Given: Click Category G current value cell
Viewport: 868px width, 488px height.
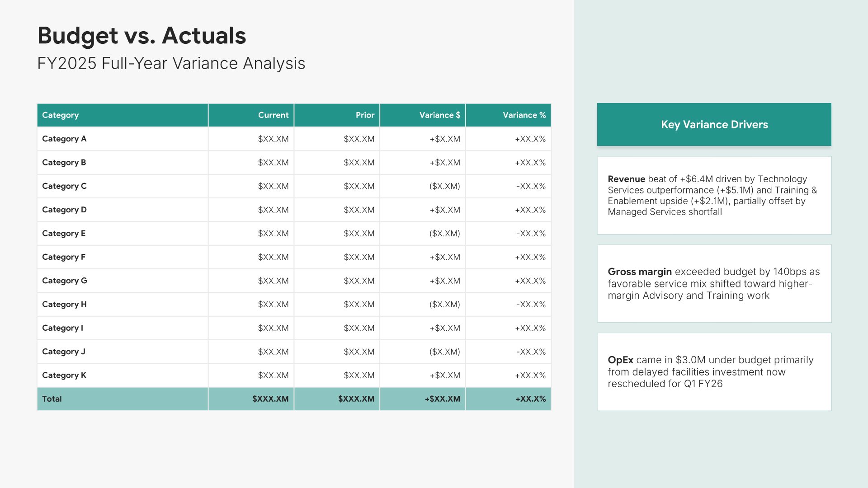Looking at the screenshot, I should 273,281.
